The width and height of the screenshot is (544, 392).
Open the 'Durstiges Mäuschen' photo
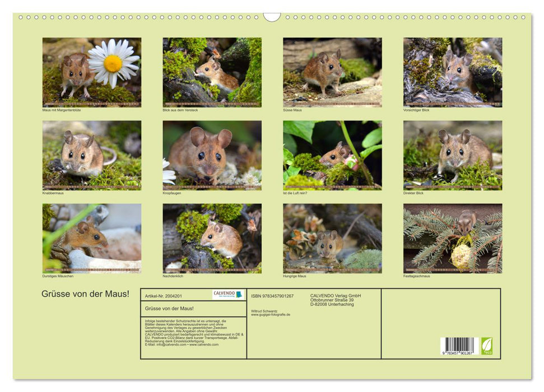92,238
